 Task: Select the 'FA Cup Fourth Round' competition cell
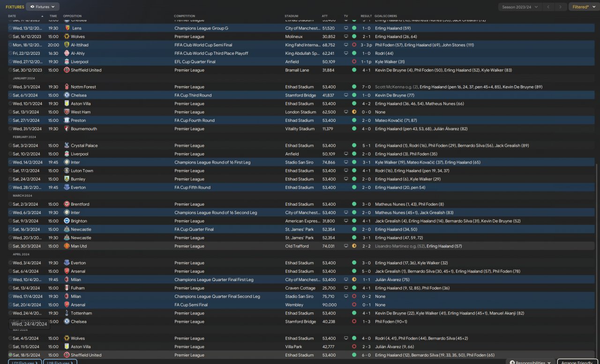coord(195,120)
